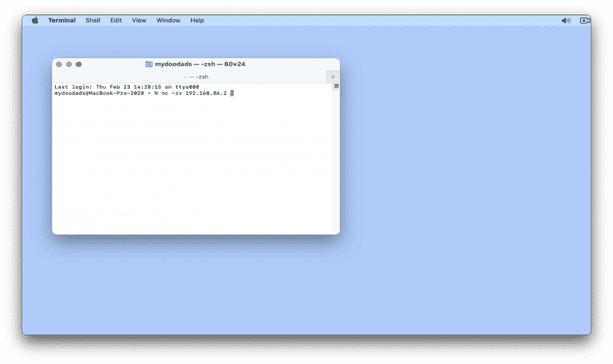613x364 pixels.
Task: Open the Shell menu
Action: [93, 20]
